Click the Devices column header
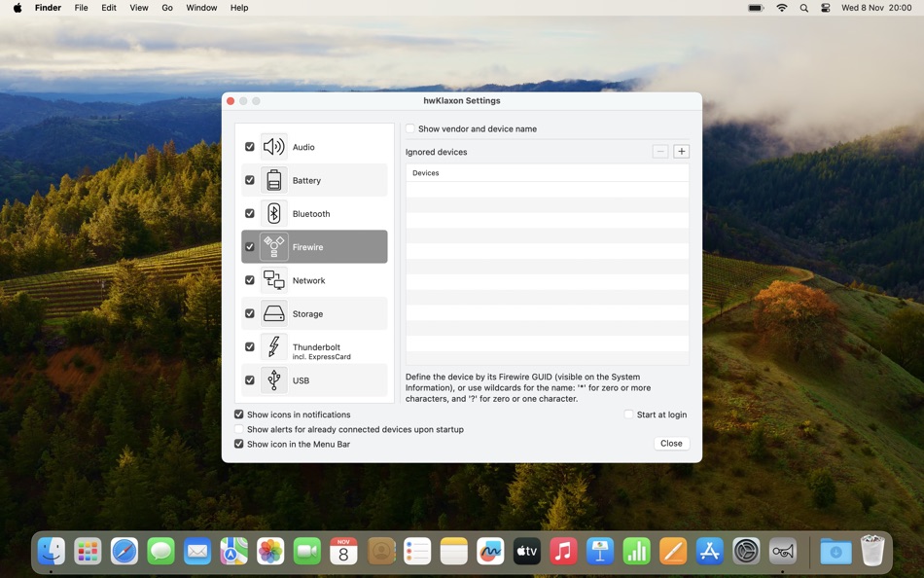Image resolution: width=924 pixels, height=578 pixels. tap(548, 173)
